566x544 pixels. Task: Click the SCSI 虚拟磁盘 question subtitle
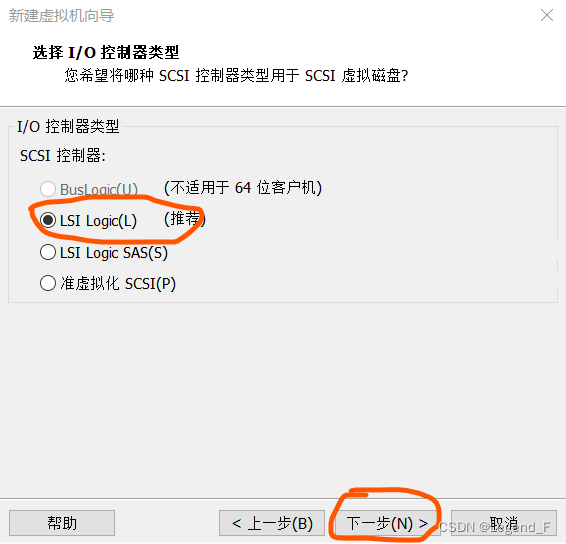tap(236, 76)
